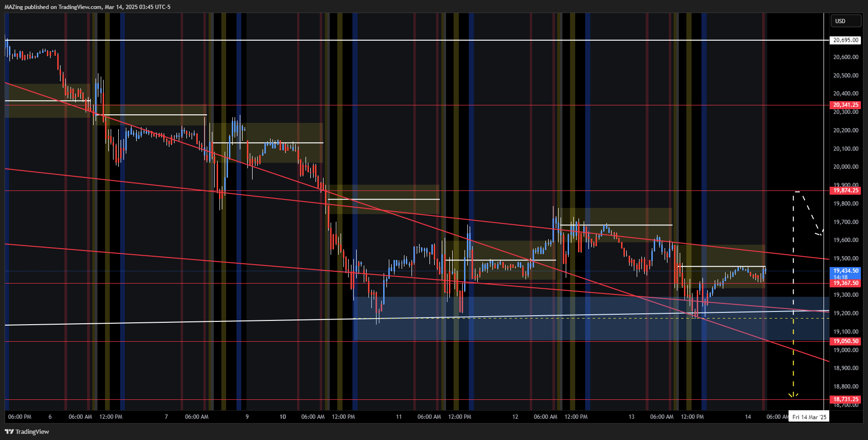Click the MAZing published on TradingView.com header
Screen dimensions: 868x440
(88, 7)
